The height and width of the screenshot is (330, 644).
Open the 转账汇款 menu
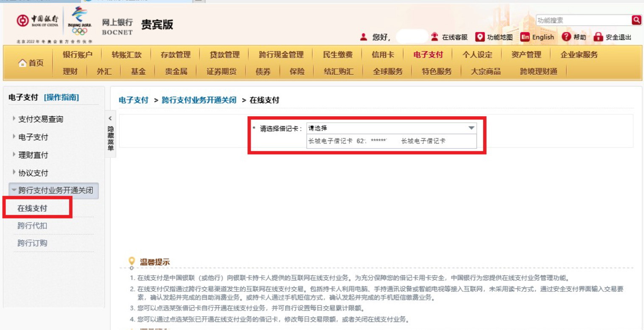126,55
